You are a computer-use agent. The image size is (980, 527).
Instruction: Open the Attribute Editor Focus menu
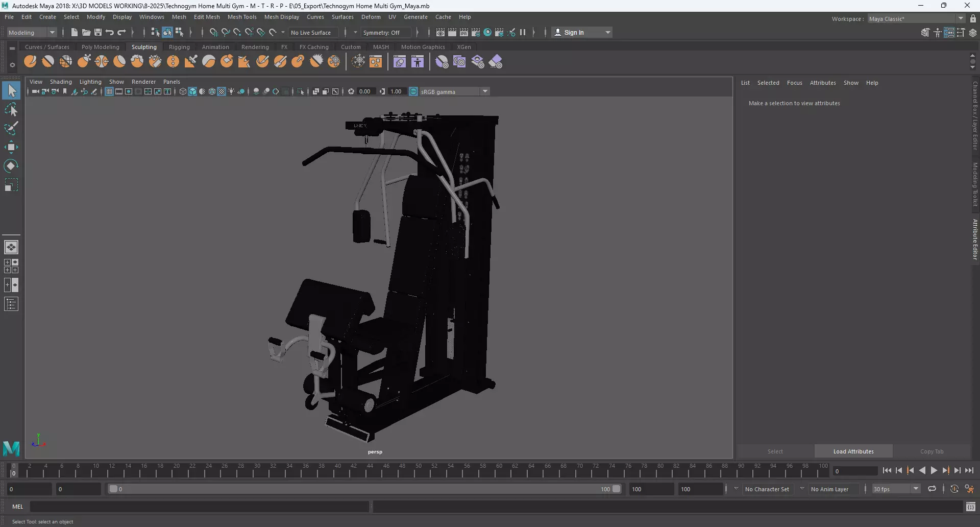tap(794, 83)
